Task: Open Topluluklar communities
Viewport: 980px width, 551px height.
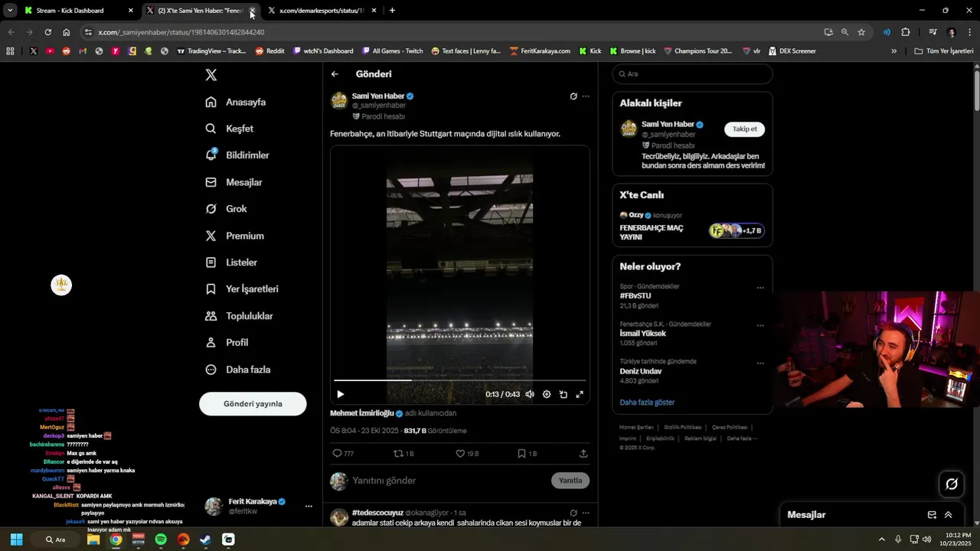Action: point(239,316)
